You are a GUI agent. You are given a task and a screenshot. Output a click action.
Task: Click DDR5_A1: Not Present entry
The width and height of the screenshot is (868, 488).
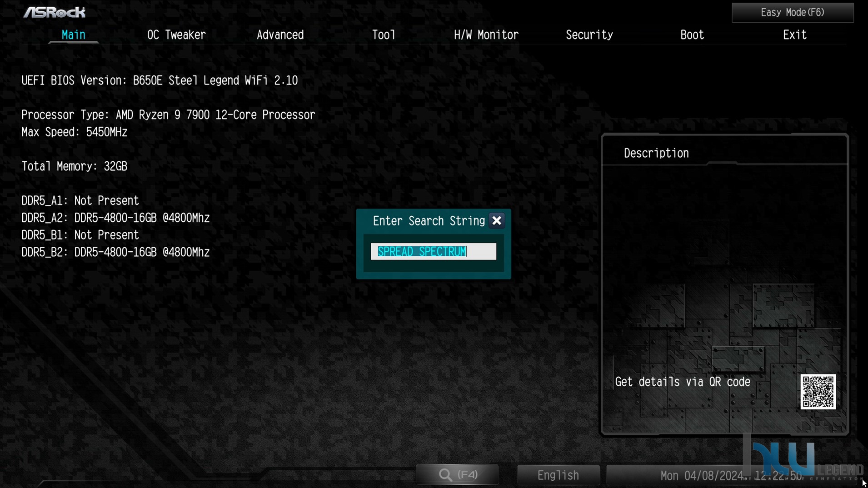(80, 201)
